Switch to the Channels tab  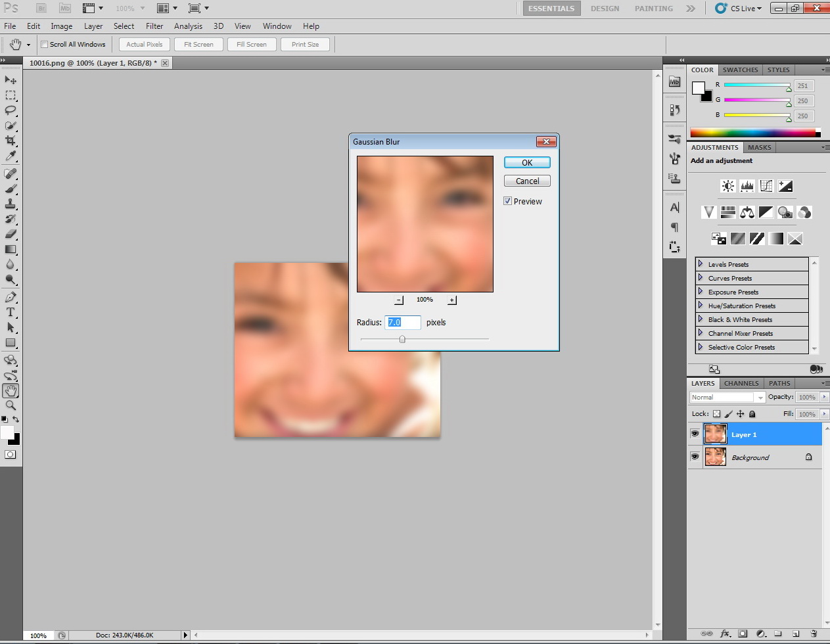click(x=741, y=383)
